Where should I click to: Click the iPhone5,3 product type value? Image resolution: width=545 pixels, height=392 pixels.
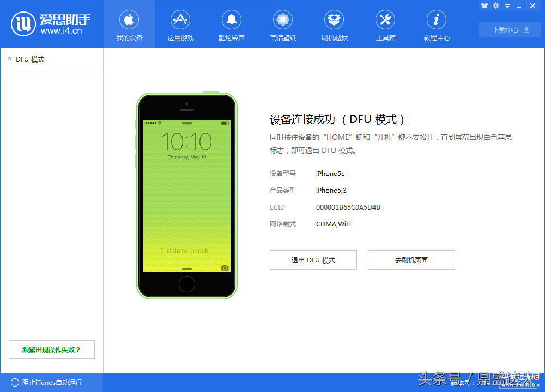[331, 190]
